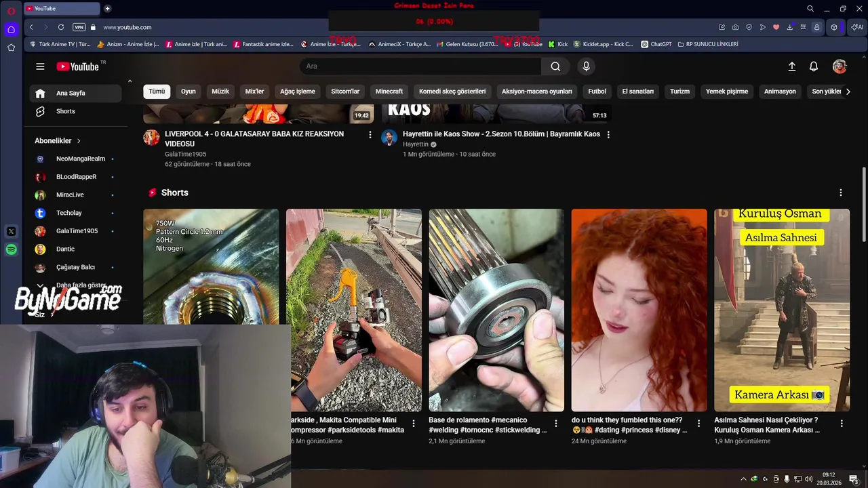Image resolution: width=868 pixels, height=488 pixels.
Task: Select the Sitcom'lar filter chip
Action: coord(345,91)
